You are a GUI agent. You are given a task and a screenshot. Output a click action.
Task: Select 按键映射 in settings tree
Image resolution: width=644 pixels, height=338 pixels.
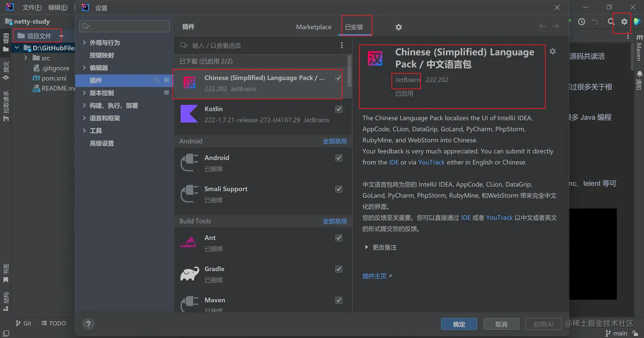tap(102, 55)
